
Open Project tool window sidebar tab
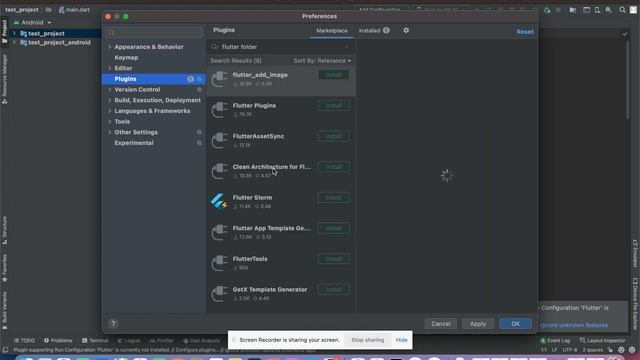click(4, 31)
